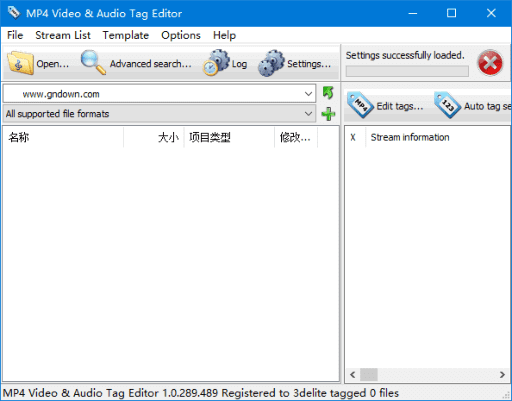
Task: Sort the file list by 大小 column
Action: pyautogui.click(x=154, y=137)
